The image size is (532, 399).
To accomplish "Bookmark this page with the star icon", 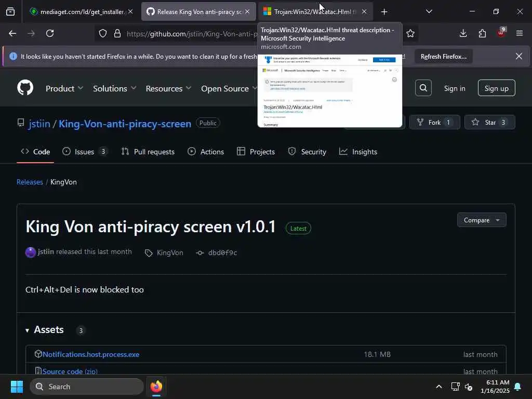I will pyautogui.click(x=410, y=33).
